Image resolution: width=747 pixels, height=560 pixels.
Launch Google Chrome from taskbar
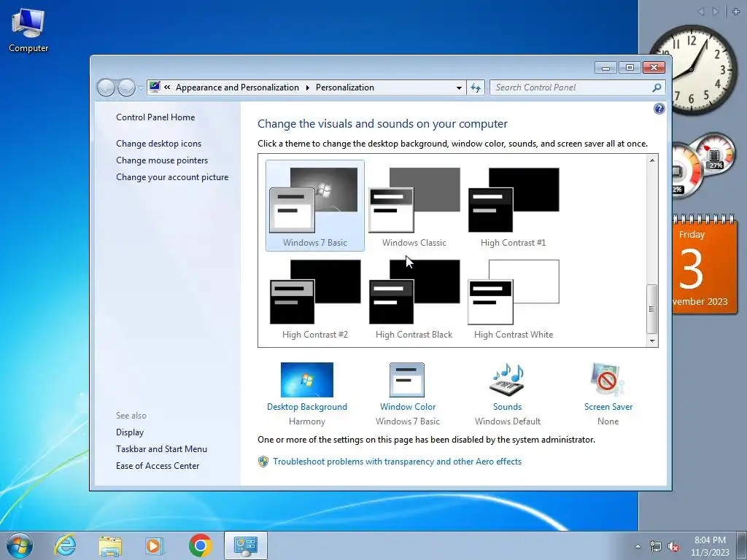tap(200, 545)
